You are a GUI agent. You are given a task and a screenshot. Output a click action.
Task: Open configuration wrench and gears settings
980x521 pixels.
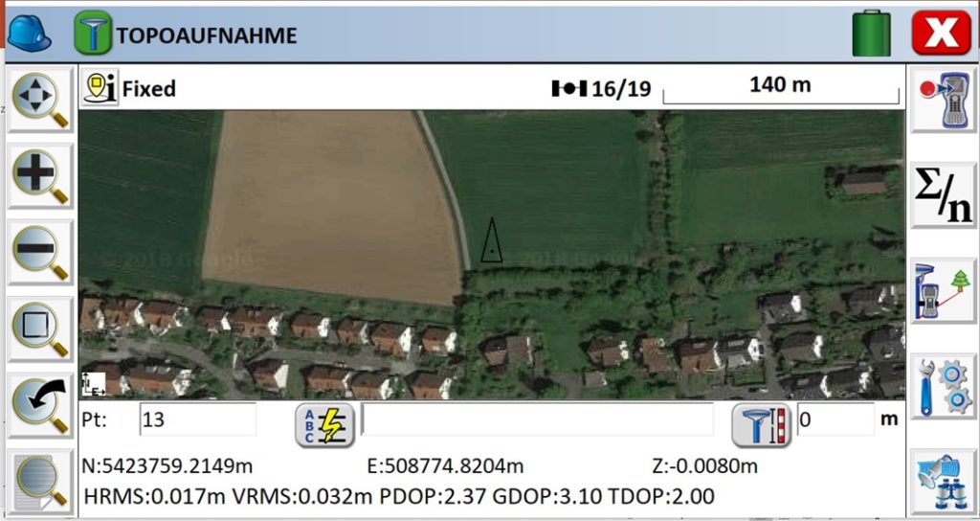[x=942, y=386]
